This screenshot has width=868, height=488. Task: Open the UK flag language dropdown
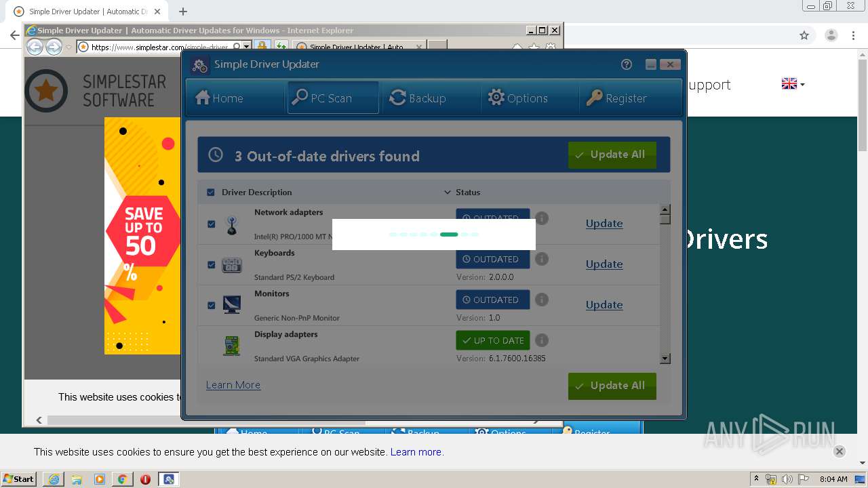click(793, 84)
